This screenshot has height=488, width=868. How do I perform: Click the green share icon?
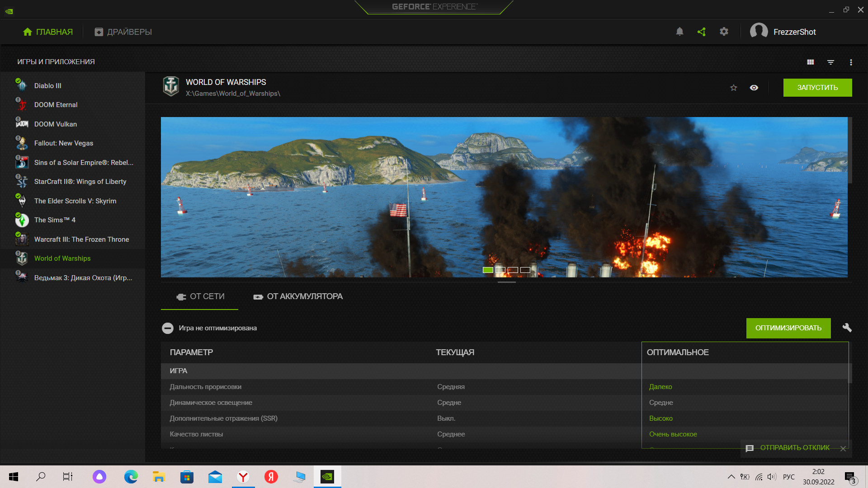click(x=702, y=32)
